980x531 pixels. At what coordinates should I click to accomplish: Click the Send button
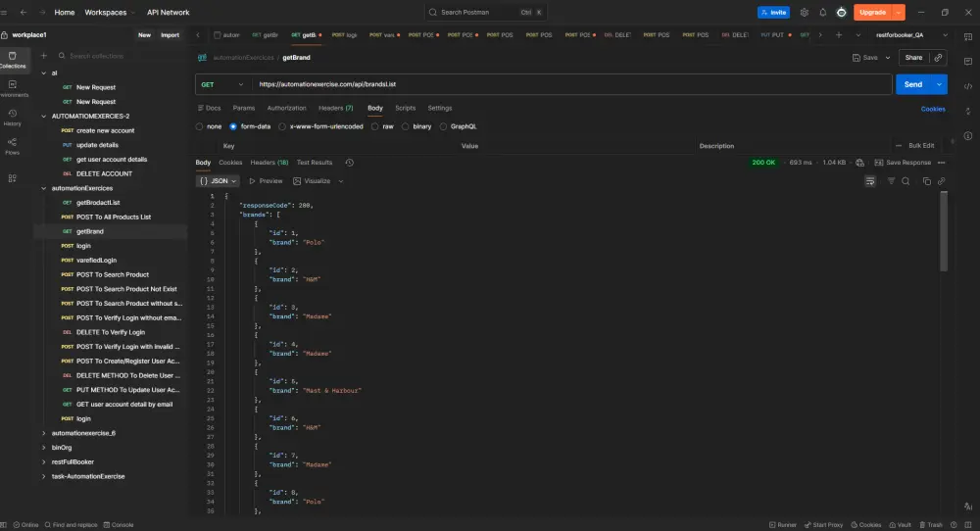coord(913,84)
